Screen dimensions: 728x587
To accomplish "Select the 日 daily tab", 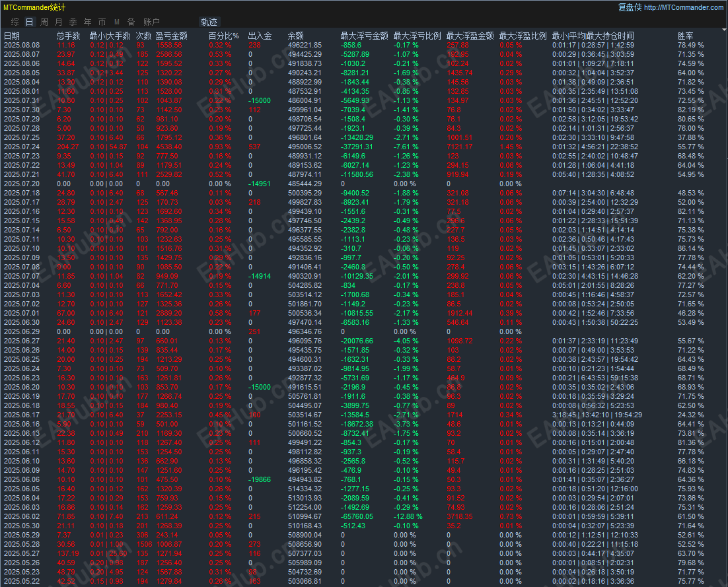I will coord(29,22).
